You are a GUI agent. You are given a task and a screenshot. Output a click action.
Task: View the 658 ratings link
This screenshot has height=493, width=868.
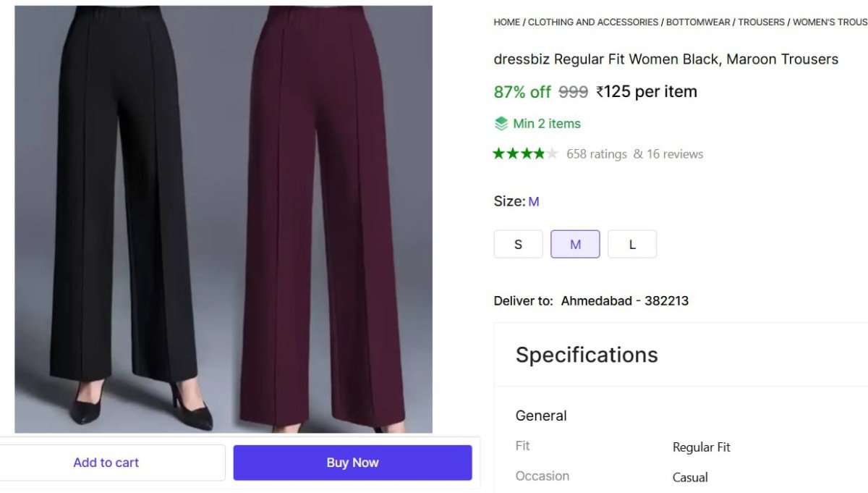click(x=596, y=154)
